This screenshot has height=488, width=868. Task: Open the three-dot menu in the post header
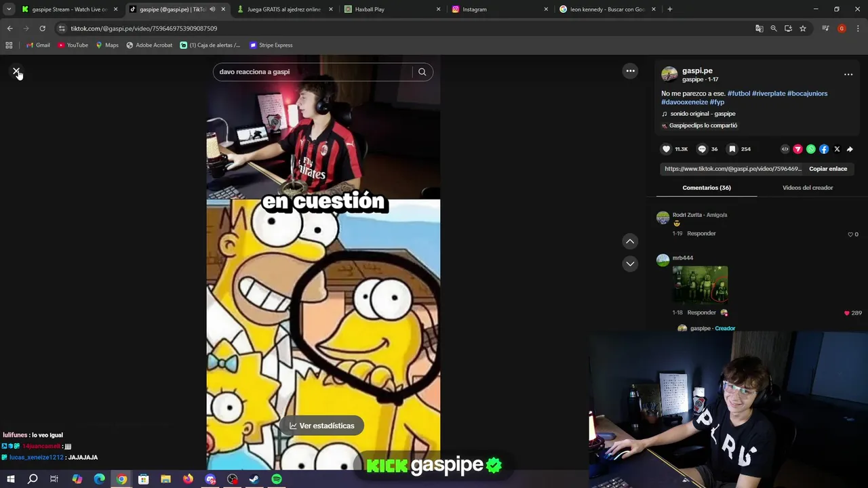click(x=848, y=75)
